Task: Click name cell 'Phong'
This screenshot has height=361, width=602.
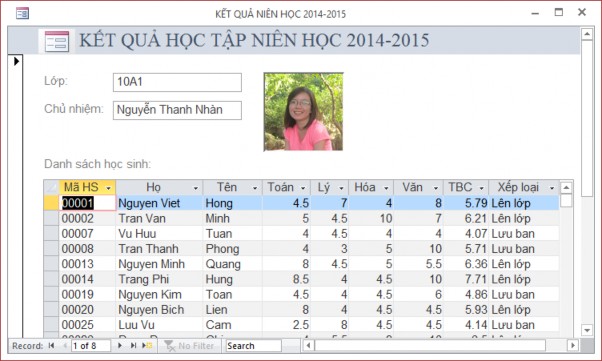Action: coord(232,248)
